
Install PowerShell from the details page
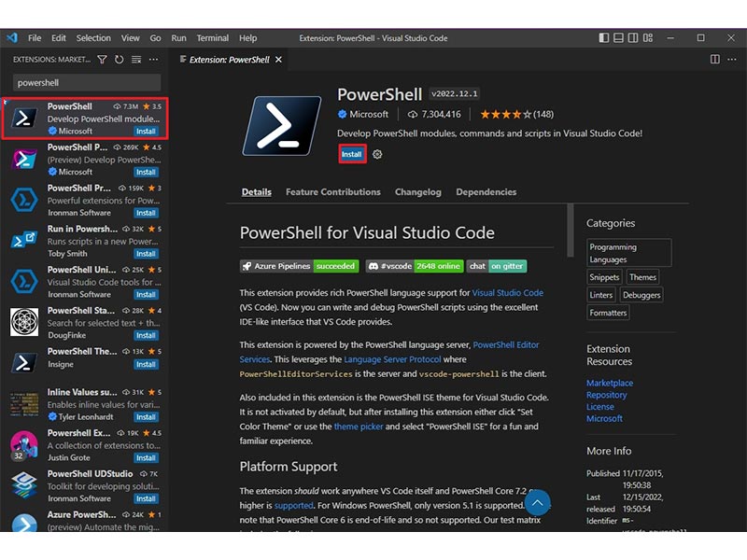pos(352,154)
